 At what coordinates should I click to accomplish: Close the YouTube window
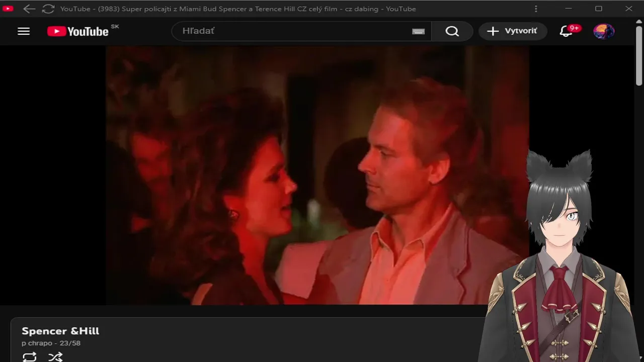tap(629, 9)
